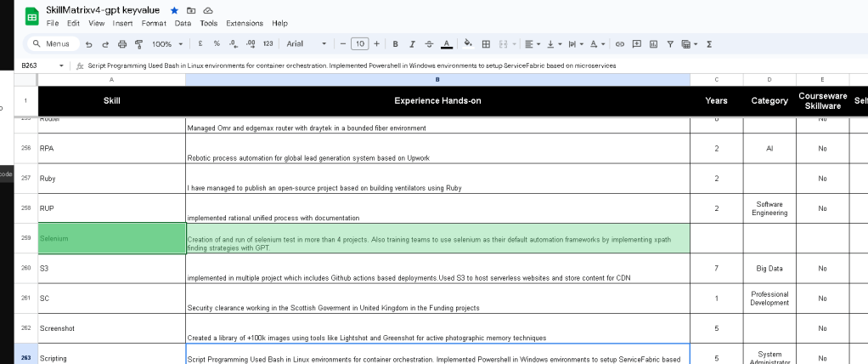The image size is (868, 364).
Task: Open the name box dropdown arrow
Action: pyautogui.click(x=61, y=65)
